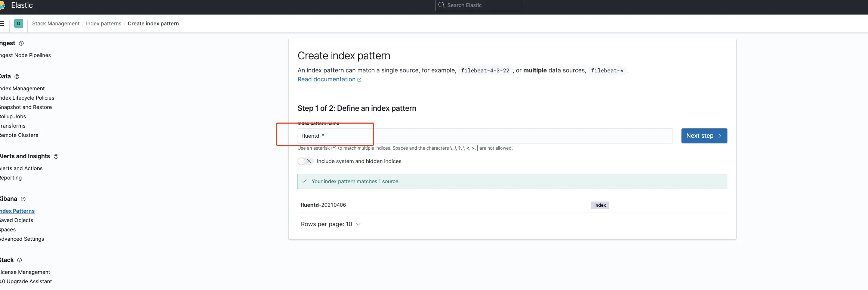The height and width of the screenshot is (290, 868).
Task: Open Ingest Node Pipelines
Action: (x=25, y=55)
